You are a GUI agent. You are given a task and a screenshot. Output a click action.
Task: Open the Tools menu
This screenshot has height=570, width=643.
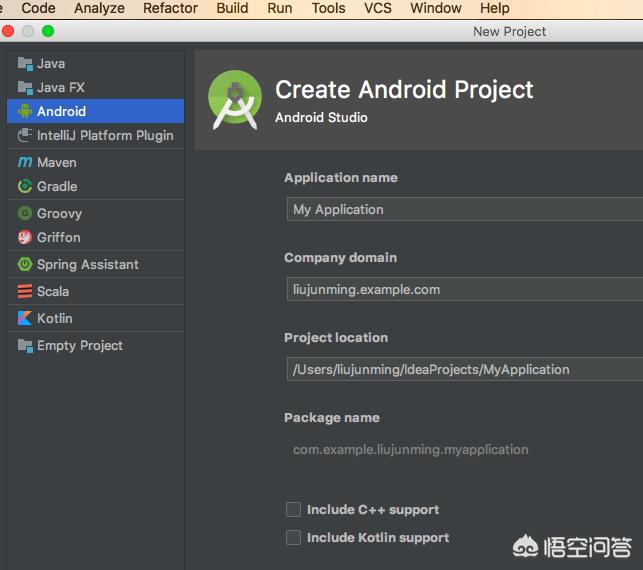tap(328, 8)
